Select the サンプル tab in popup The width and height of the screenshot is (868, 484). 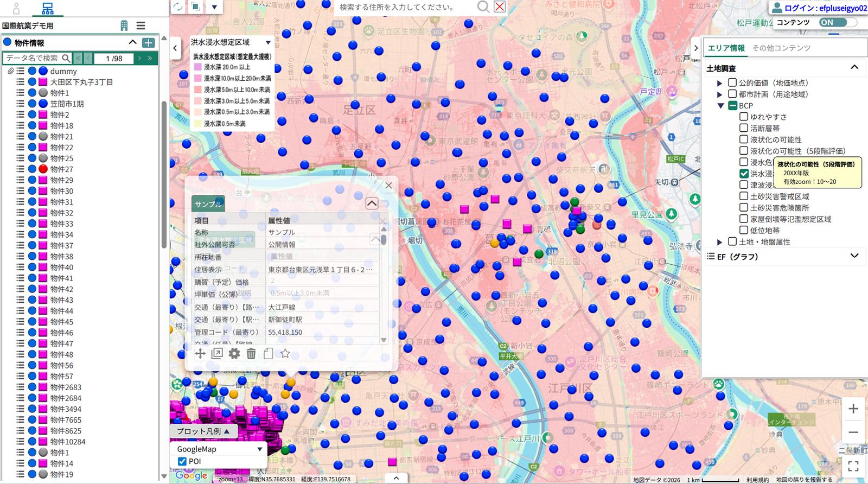(x=208, y=204)
